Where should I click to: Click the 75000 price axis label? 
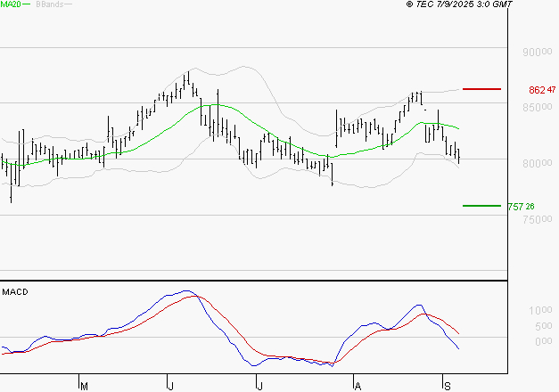pyautogui.click(x=538, y=219)
